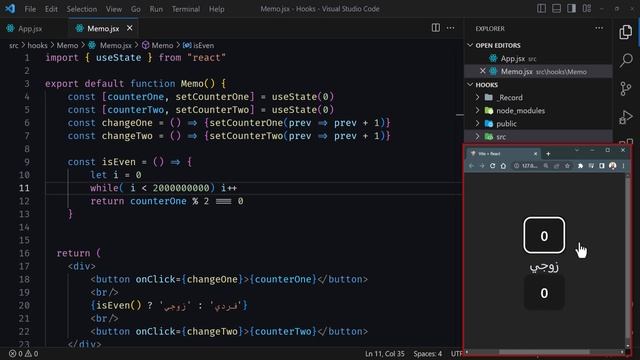This screenshot has height=360, width=640.
Task: Open the Edit menu
Action: (x=51, y=9)
